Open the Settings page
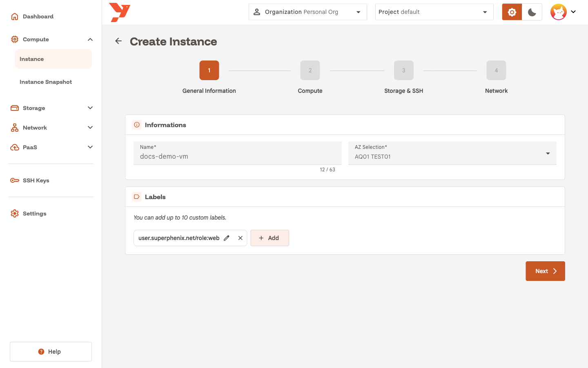 [51, 213]
